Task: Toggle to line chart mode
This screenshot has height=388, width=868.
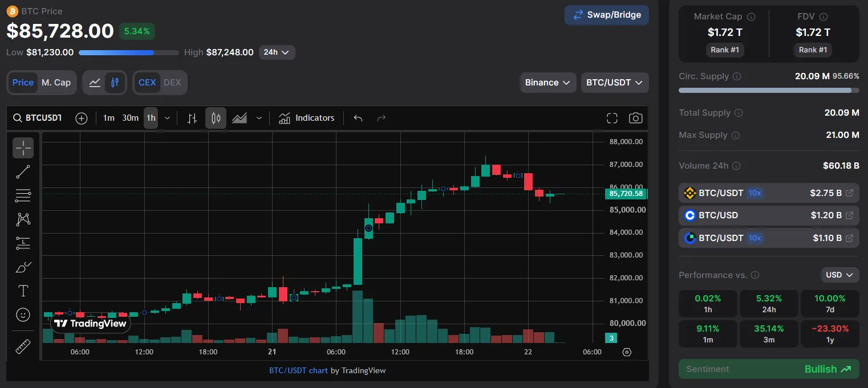Action: point(95,83)
